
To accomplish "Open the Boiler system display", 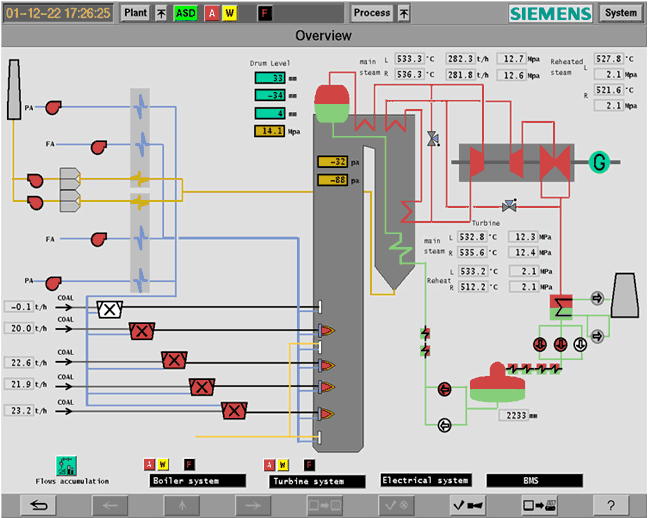I will pyautogui.click(x=196, y=481).
